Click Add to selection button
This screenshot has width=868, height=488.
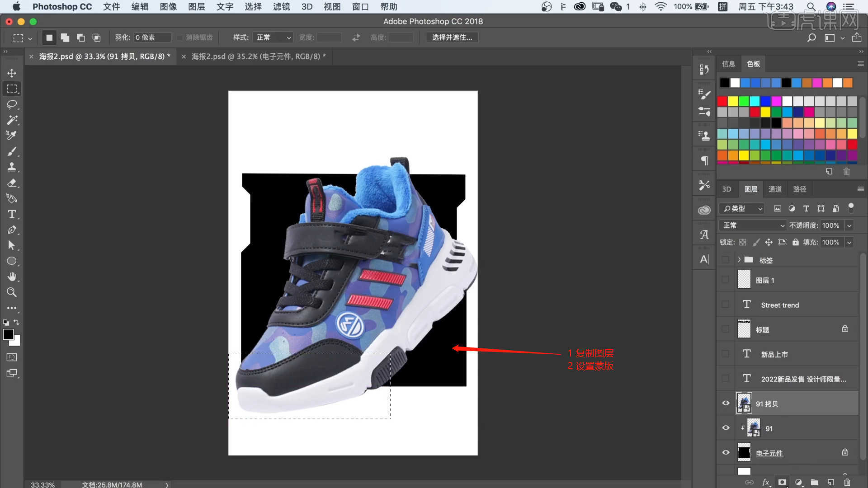pos(65,38)
